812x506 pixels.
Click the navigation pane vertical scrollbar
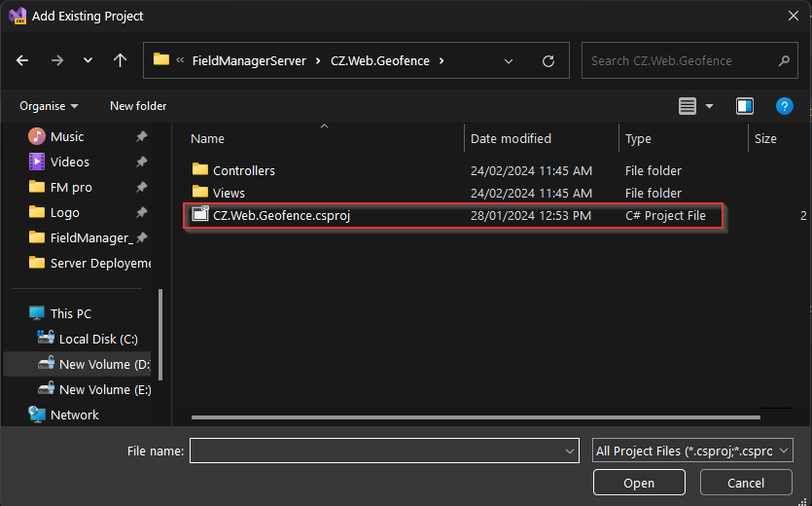pos(160,335)
